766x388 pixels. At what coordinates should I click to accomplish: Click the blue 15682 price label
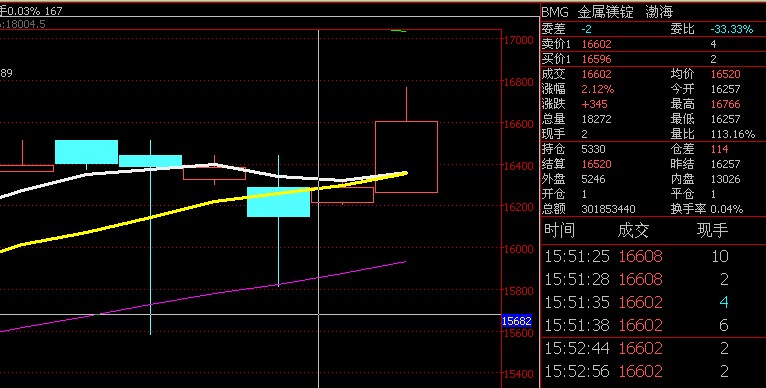pyautogui.click(x=516, y=321)
